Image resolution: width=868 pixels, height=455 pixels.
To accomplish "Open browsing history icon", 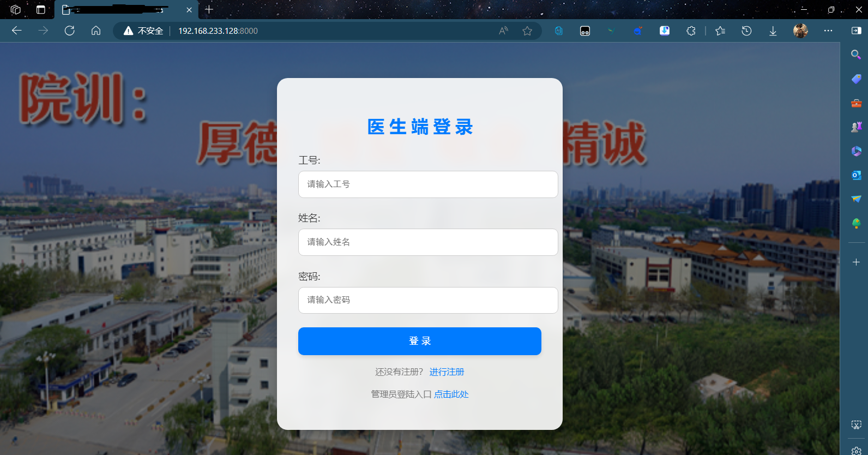I will (x=746, y=31).
